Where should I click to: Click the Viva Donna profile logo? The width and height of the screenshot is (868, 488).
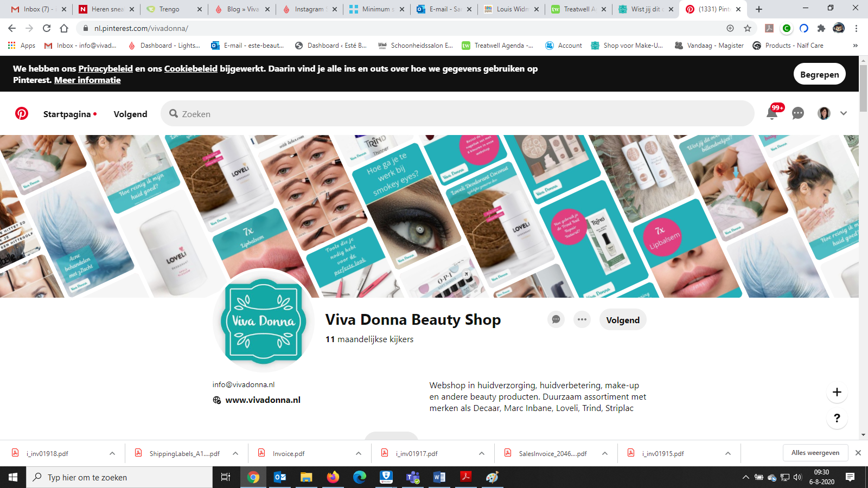pyautogui.click(x=264, y=321)
